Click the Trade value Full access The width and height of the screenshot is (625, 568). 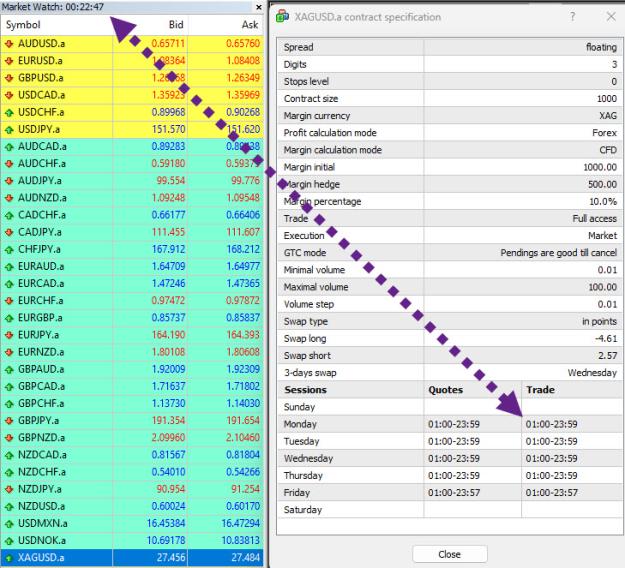pos(595,218)
